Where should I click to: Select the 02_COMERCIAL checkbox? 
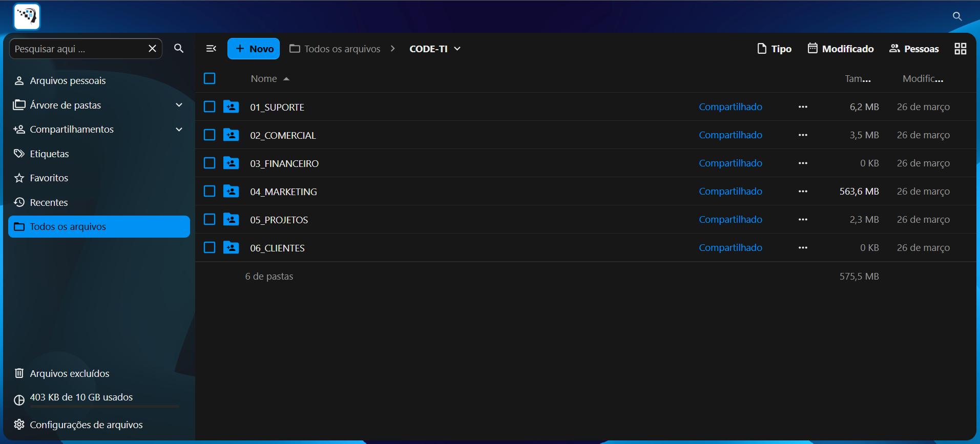point(210,135)
